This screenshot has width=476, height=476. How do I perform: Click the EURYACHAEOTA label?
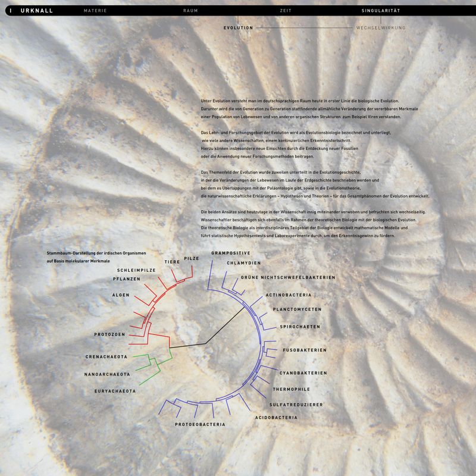(115, 391)
